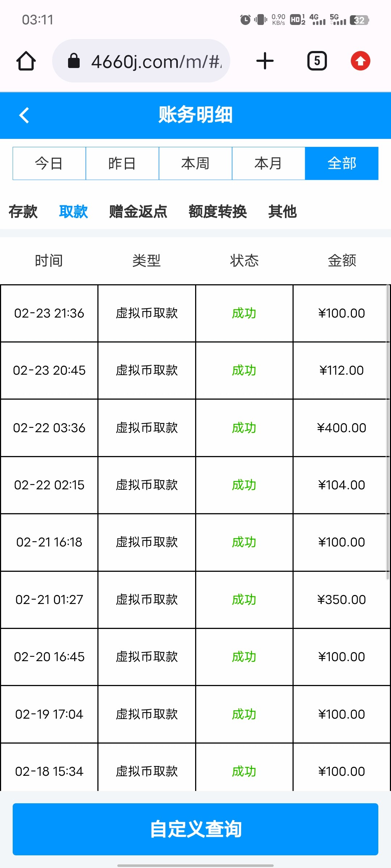Tap the battery indicator in status bar
Image resolution: width=391 pixels, height=868 pixels.
click(x=359, y=20)
